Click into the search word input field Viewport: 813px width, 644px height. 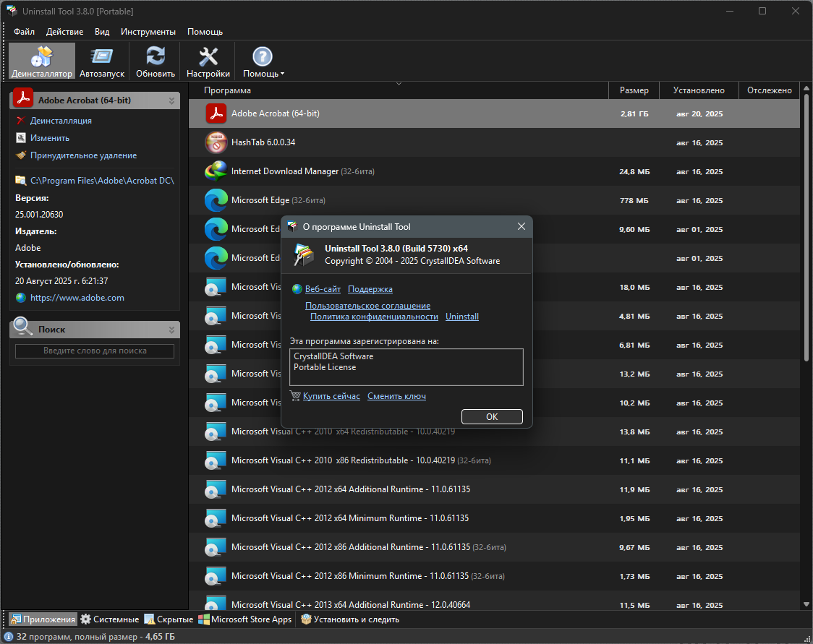coord(95,351)
